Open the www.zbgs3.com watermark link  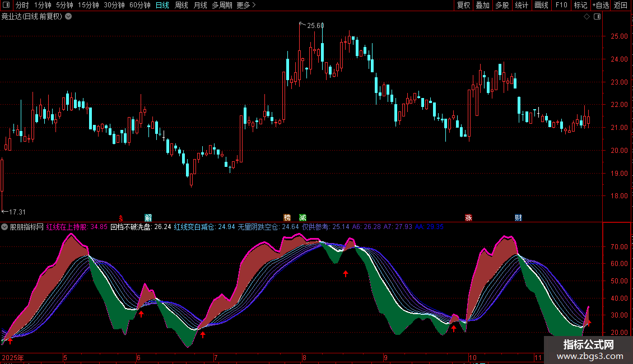[590, 356]
